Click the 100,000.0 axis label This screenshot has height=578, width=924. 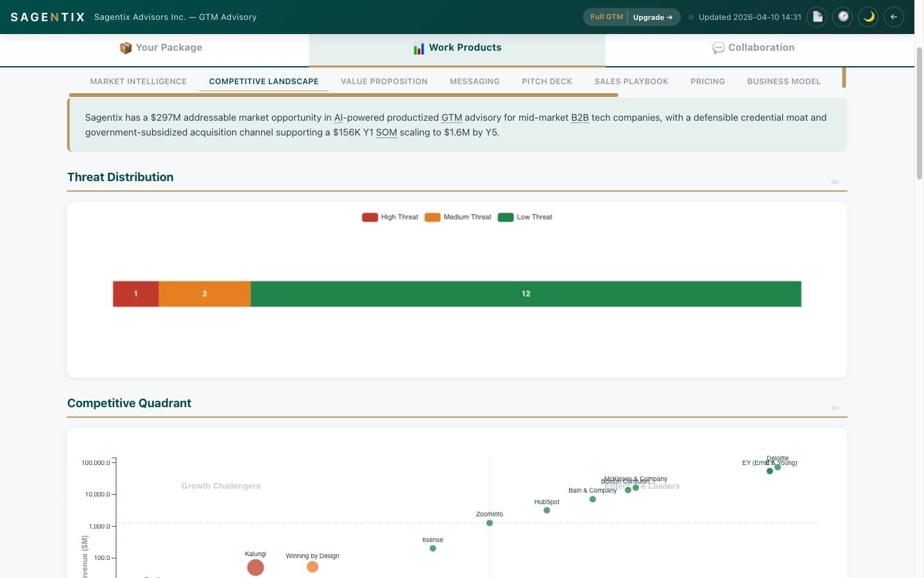(96, 462)
